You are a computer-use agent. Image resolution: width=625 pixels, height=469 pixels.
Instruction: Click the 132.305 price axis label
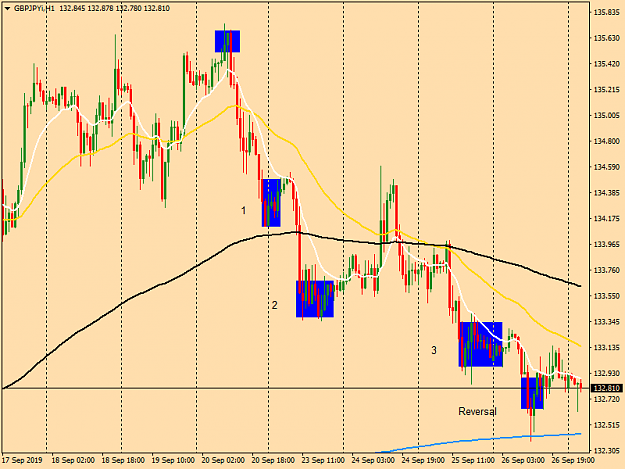pyautogui.click(x=607, y=450)
